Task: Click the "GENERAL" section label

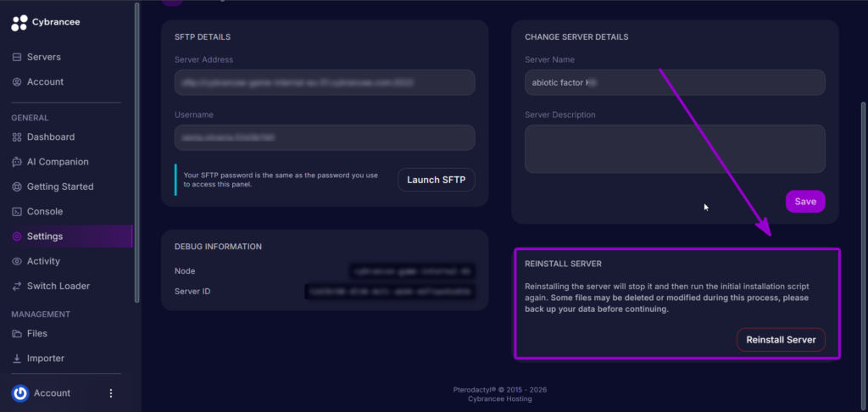Action: tap(30, 117)
